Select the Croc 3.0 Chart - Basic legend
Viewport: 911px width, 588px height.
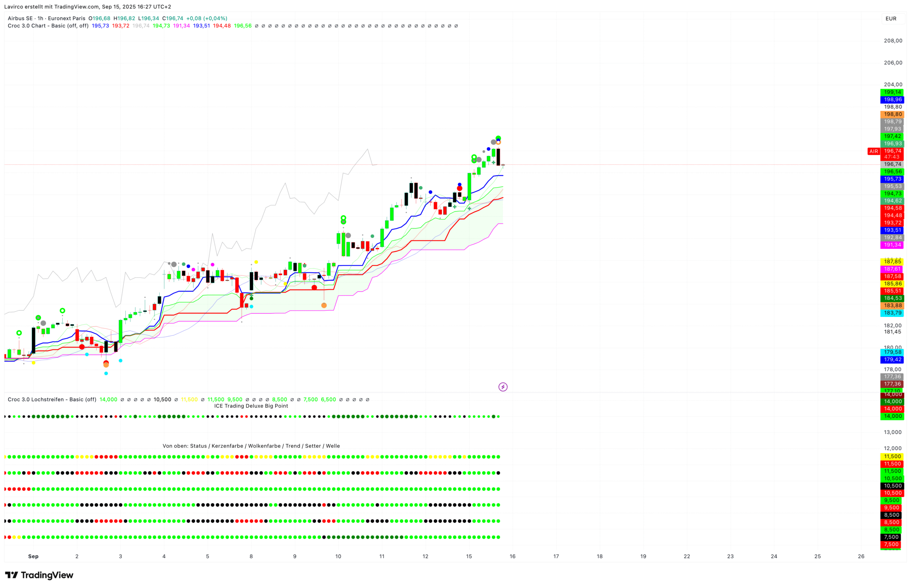[48, 26]
